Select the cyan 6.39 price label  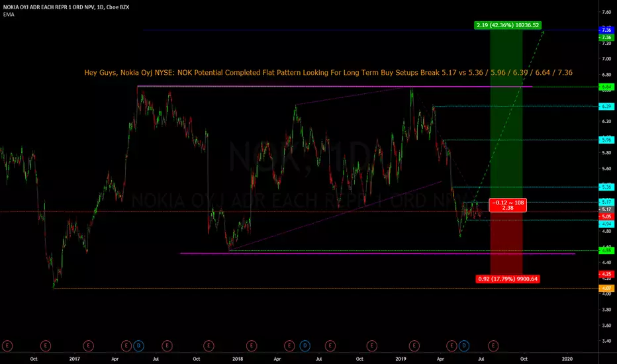[606, 107]
